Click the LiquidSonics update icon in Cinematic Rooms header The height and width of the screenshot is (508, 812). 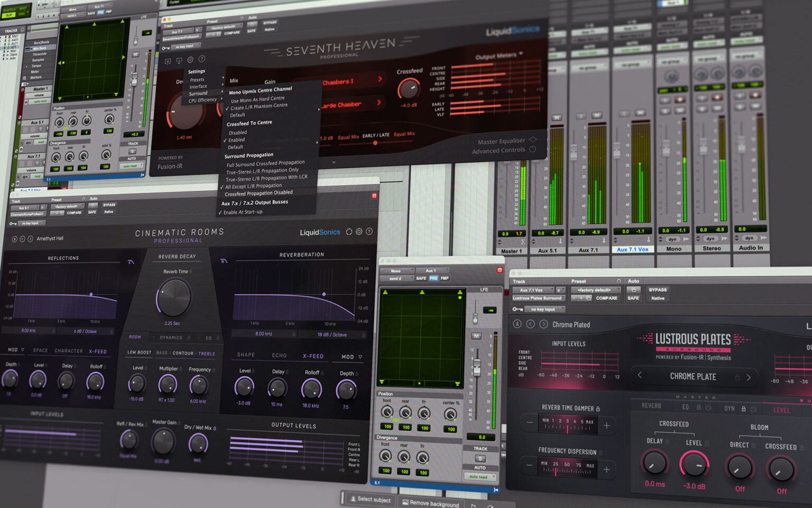[349, 231]
